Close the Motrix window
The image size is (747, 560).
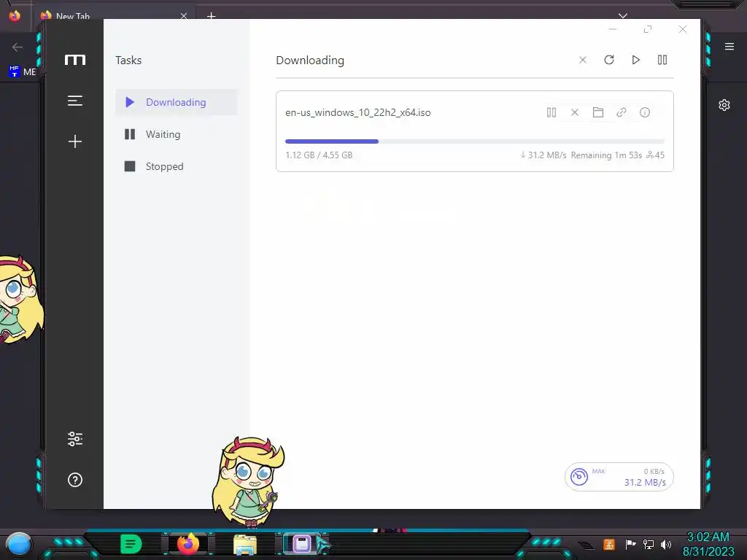[x=683, y=29]
